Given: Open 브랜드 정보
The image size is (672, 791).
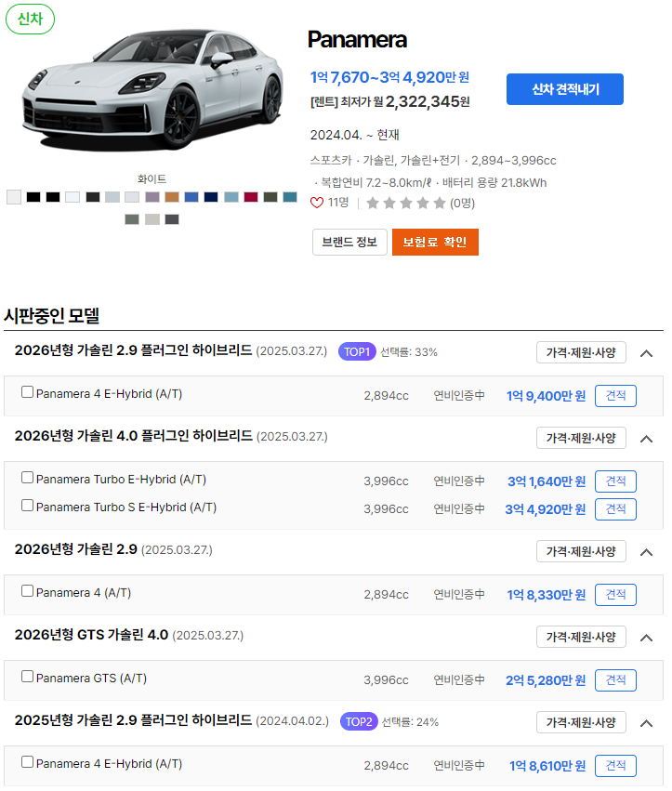Looking at the screenshot, I should point(349,243).
